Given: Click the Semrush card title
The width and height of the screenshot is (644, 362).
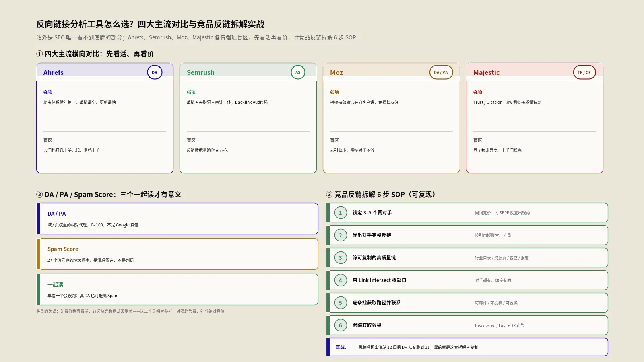Looking at the screenshot, I should tap(200, 72).
